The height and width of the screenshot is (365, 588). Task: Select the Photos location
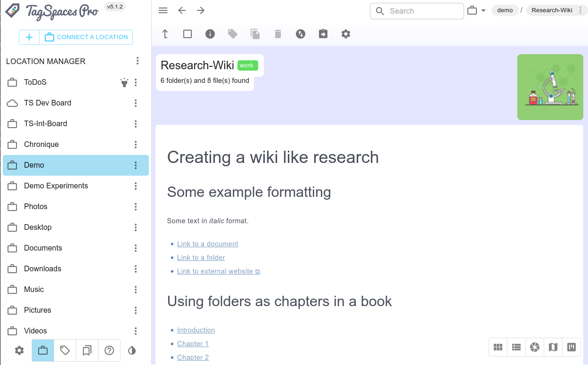36,206
